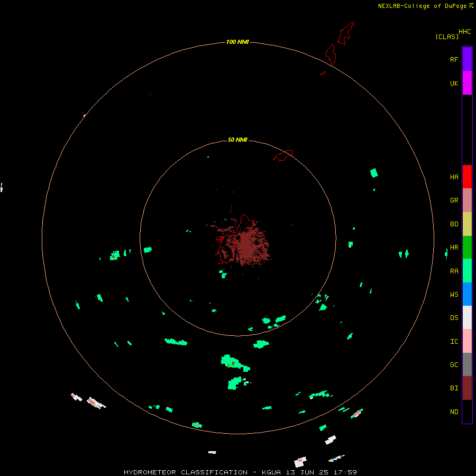Click the HA legend label
This screenshot has height=476, width=476.
click(x=454, y=177)
